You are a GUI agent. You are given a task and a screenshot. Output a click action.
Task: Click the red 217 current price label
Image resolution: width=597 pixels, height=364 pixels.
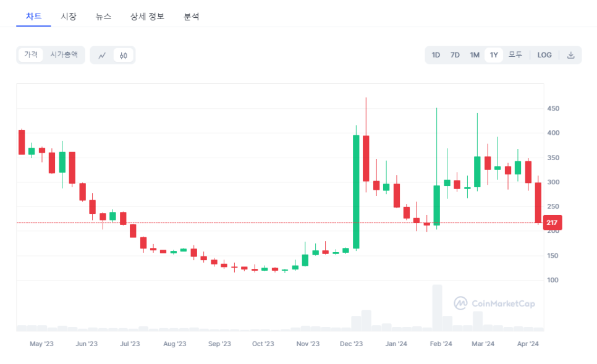552,222
